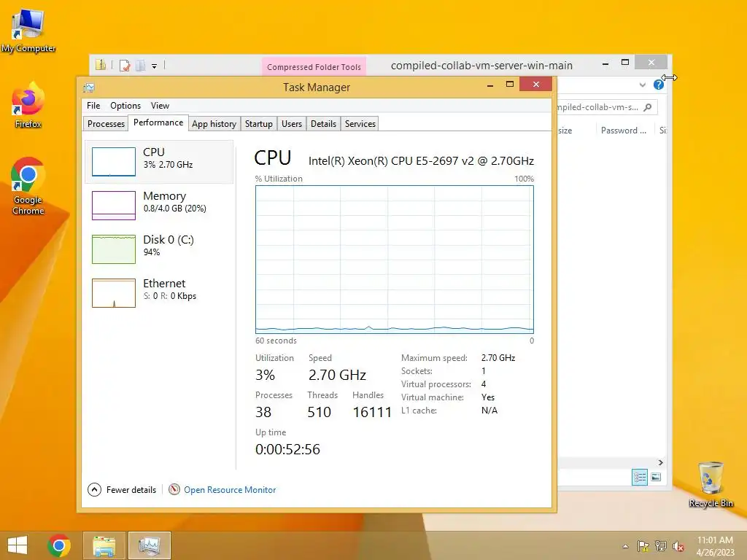Switch Explorer to large icons view
This screenshot has width=747, height=560.
(x=656, y=477)
